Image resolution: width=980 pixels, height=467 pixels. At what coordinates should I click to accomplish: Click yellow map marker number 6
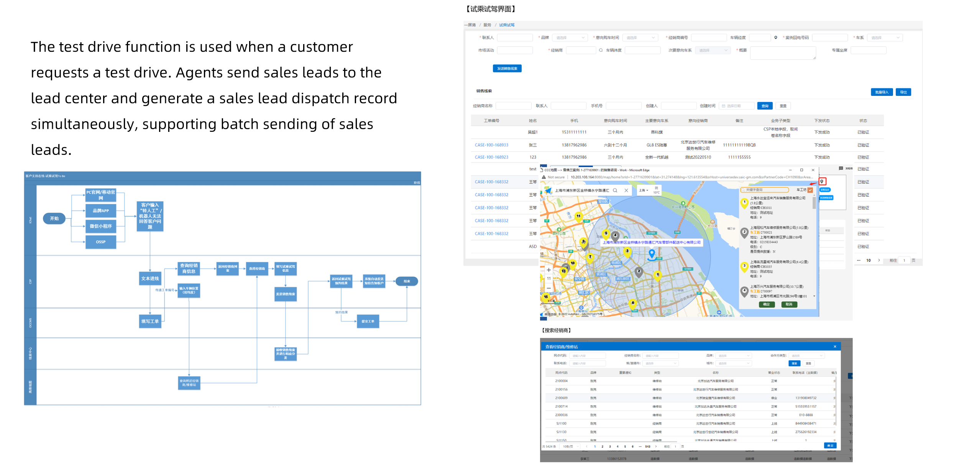coord(633,304)
